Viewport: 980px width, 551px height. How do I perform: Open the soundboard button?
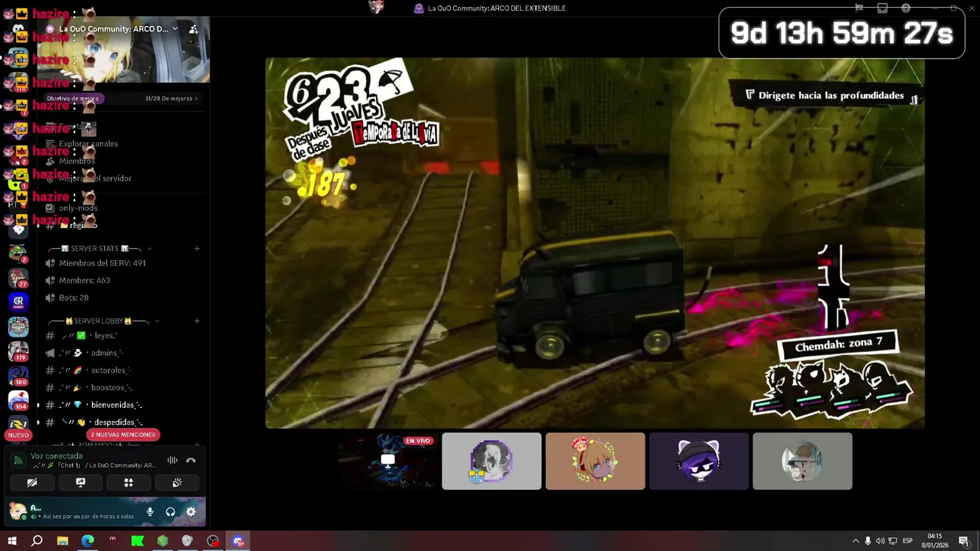tap(177, 483)
